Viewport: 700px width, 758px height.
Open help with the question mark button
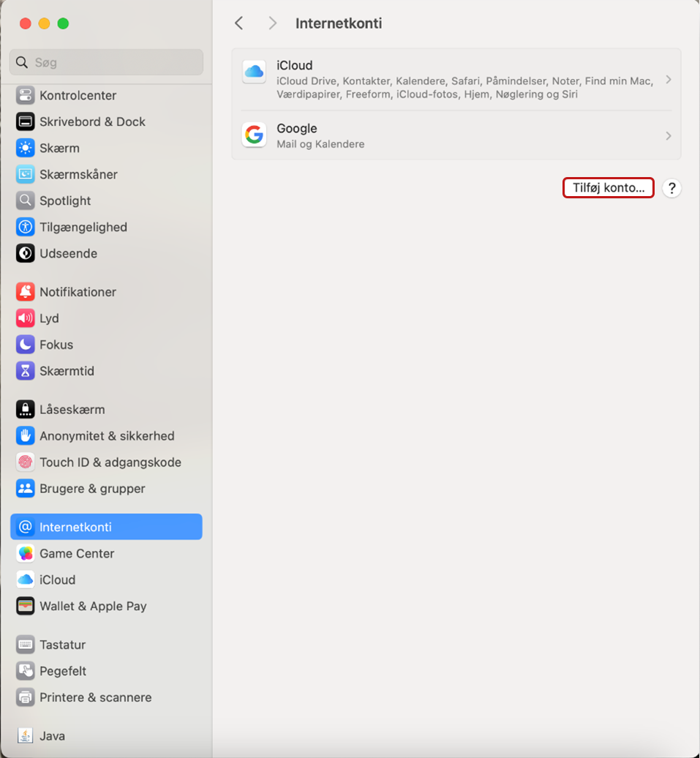coord(671,188)
